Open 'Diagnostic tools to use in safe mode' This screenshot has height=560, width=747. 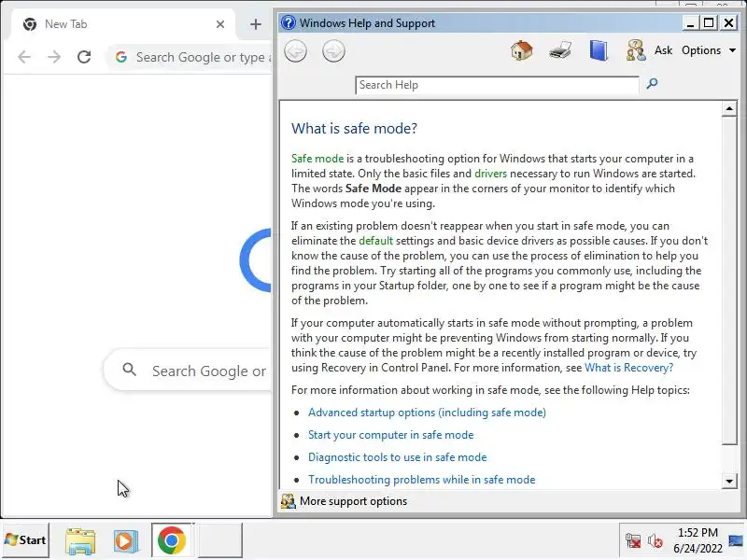(x=398, y=457)
